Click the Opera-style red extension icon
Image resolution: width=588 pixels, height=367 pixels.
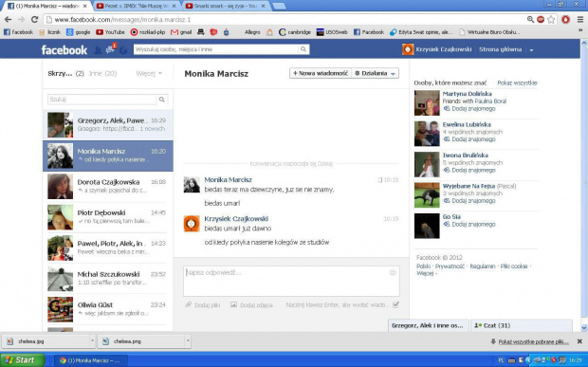coord(566,20)
